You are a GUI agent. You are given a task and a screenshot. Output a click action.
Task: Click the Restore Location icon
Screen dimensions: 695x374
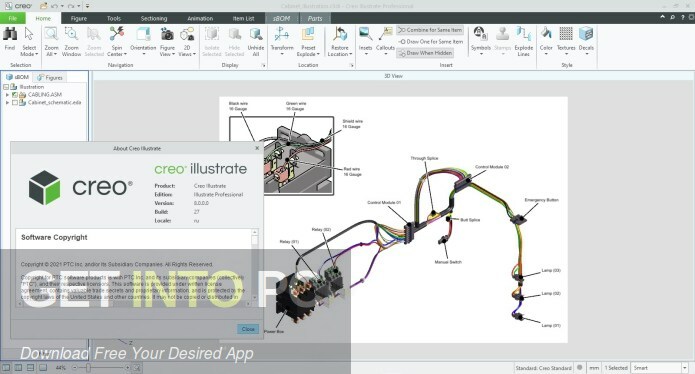[x=340, y=35]
